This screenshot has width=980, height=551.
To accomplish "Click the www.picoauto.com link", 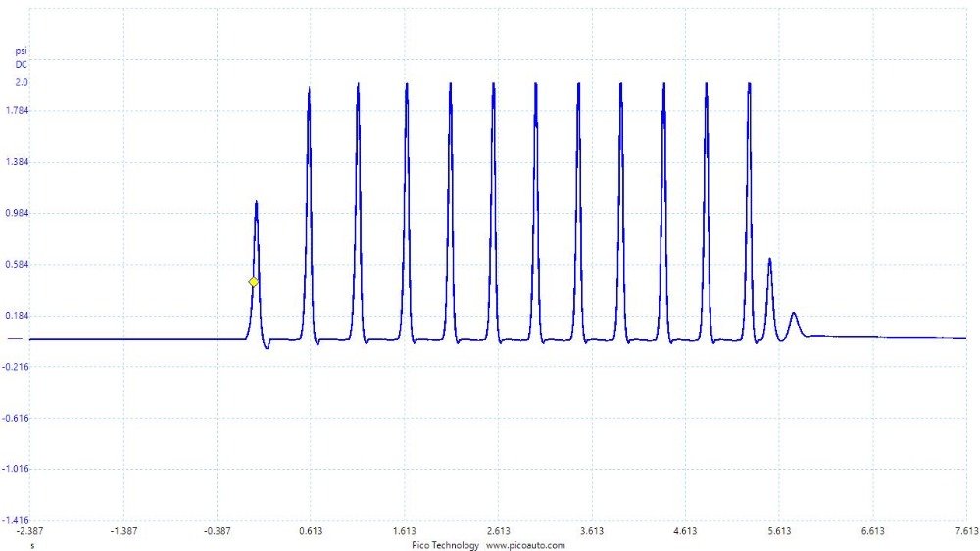I will 526,545.
